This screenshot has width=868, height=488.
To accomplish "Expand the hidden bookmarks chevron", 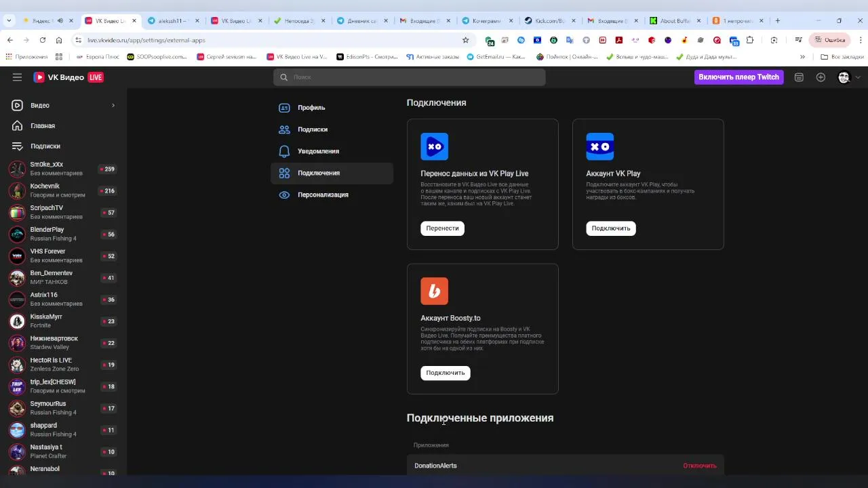I will [x=802, y=57].
